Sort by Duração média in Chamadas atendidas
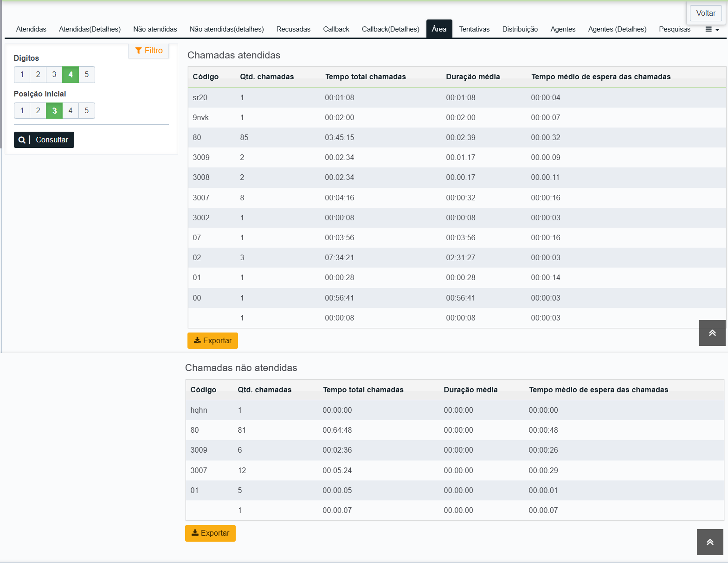This screenshot has width=728, height=563. point(473,77)
